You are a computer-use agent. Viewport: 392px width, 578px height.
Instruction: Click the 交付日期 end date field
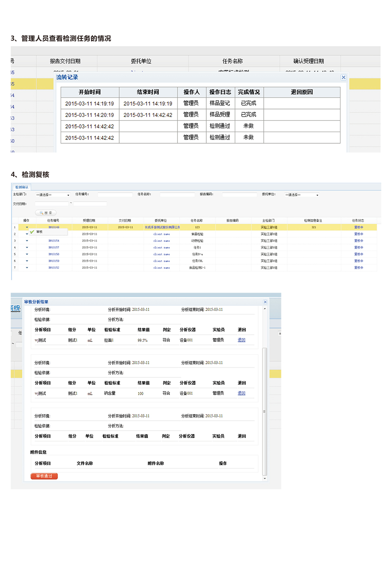90,204
